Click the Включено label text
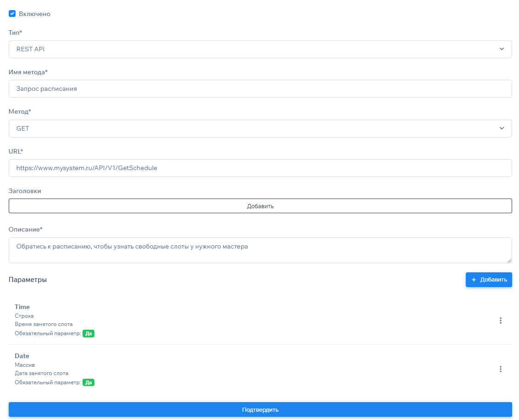 [34, 14]
